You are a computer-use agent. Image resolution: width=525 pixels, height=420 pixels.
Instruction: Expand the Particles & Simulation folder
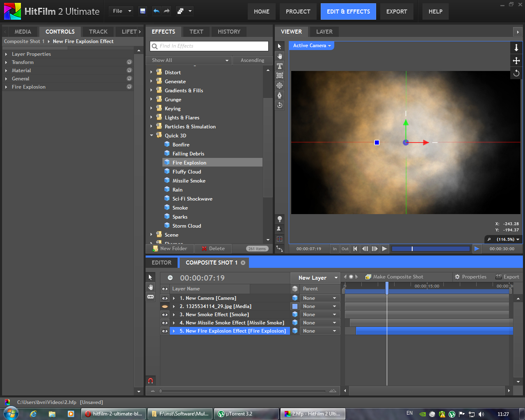point(151,127)
